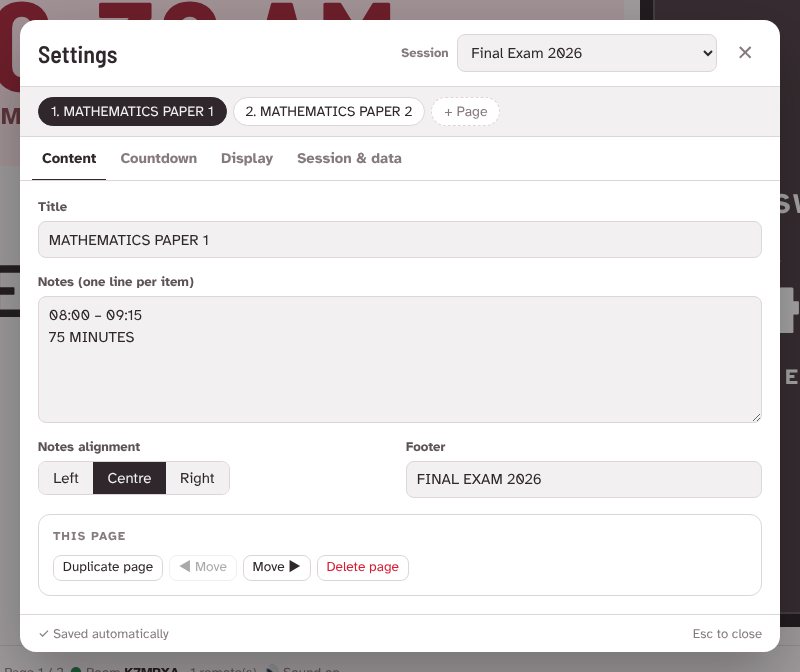
Task: Switch to the 2. MATHEMATICS PAPER 2 page
Action: point(329,111)
